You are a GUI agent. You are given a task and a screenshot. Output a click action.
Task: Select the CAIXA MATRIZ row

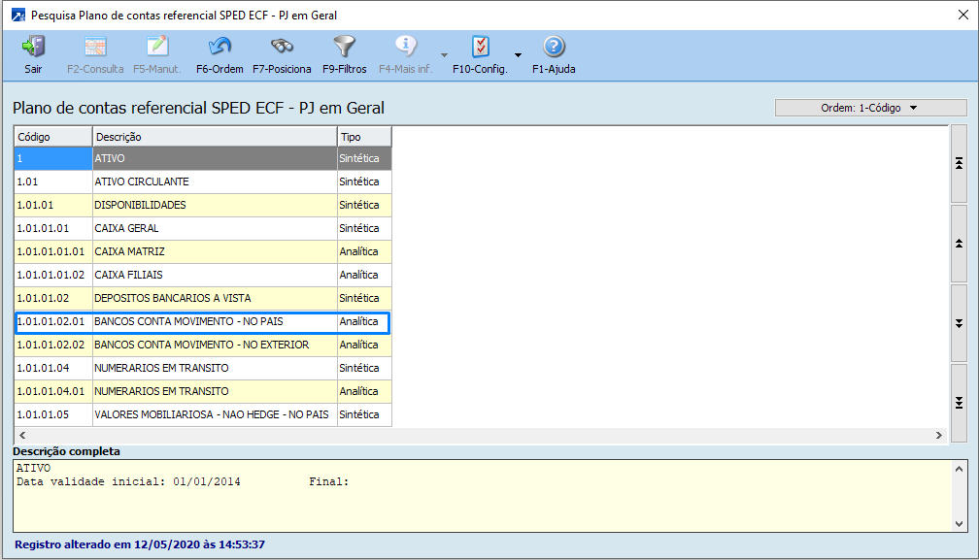[214, 251]
